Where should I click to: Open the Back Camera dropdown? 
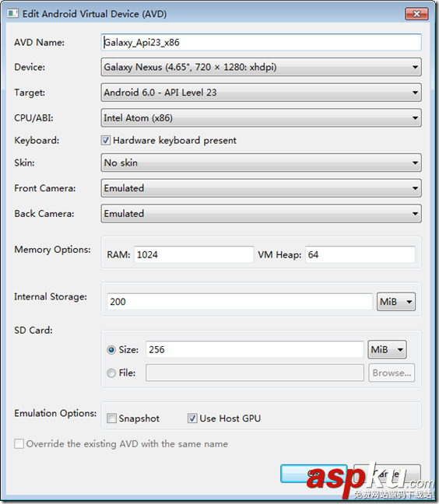[262, 213]
